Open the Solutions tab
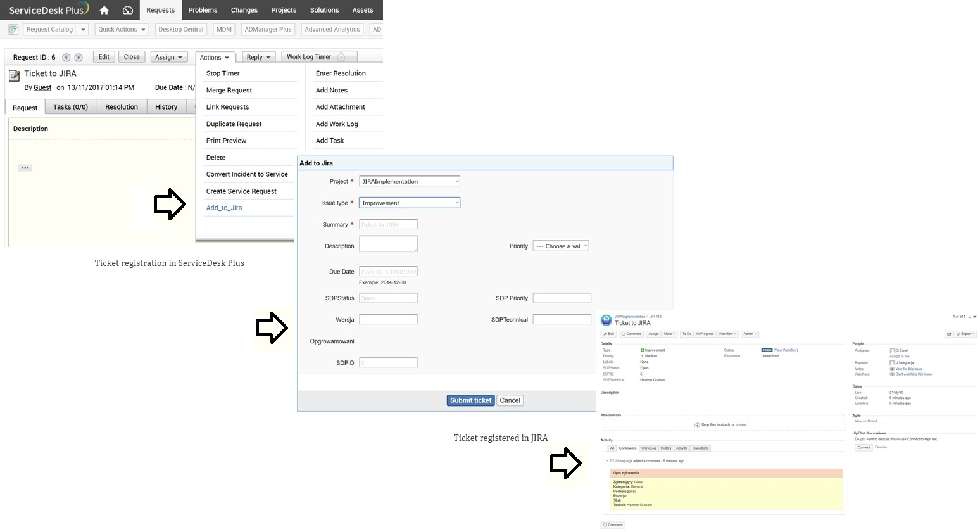980x532 pixels. (x=324, y=10)
